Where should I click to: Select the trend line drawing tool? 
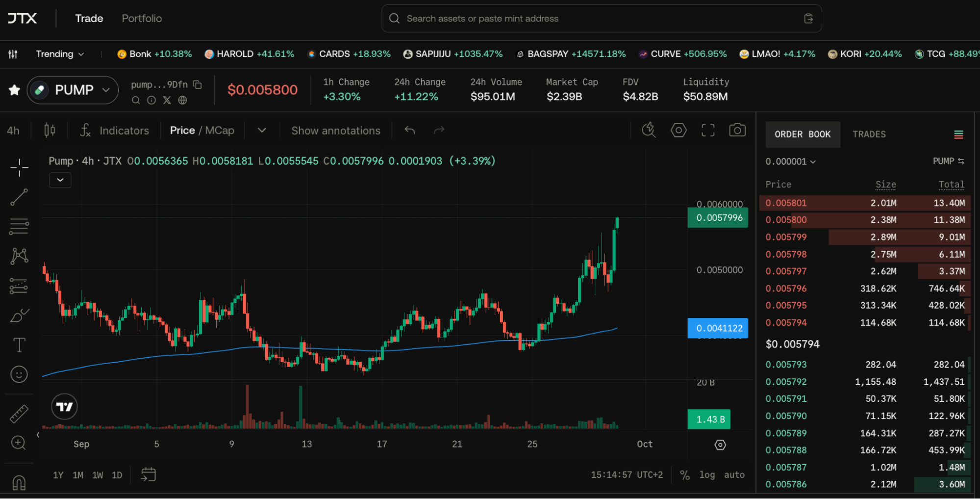coord(19,197)
